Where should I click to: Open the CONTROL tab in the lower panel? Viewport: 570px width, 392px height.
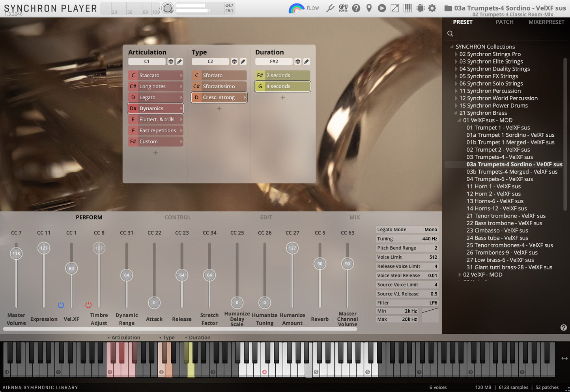[x=178, y=217]
